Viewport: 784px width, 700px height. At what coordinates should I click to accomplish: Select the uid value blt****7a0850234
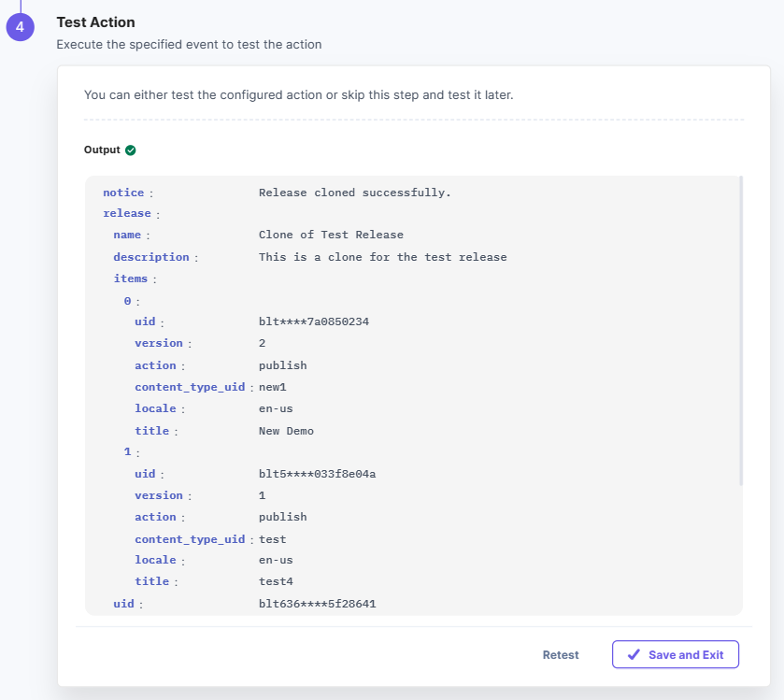point(314,322)
